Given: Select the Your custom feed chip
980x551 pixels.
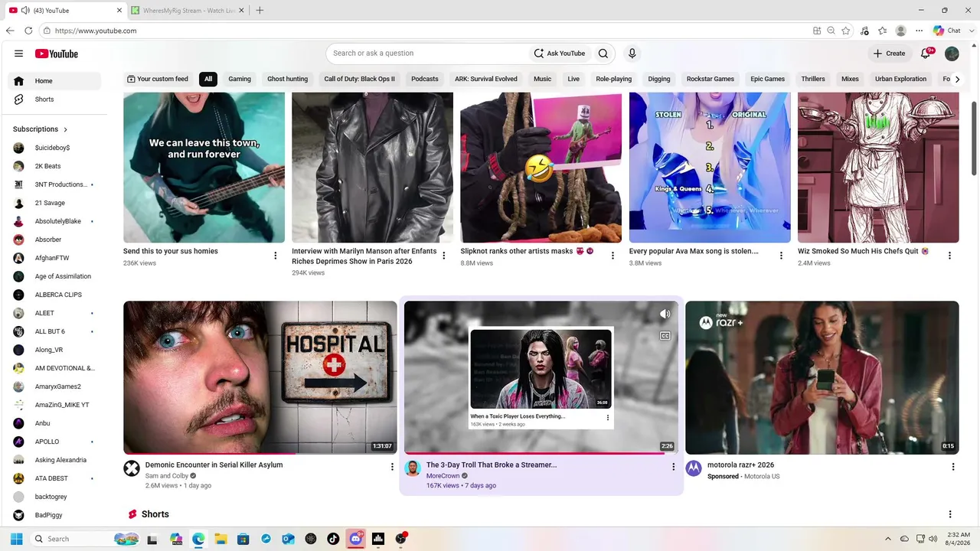Looking at the screenshot, I should [x=158, y=79].
